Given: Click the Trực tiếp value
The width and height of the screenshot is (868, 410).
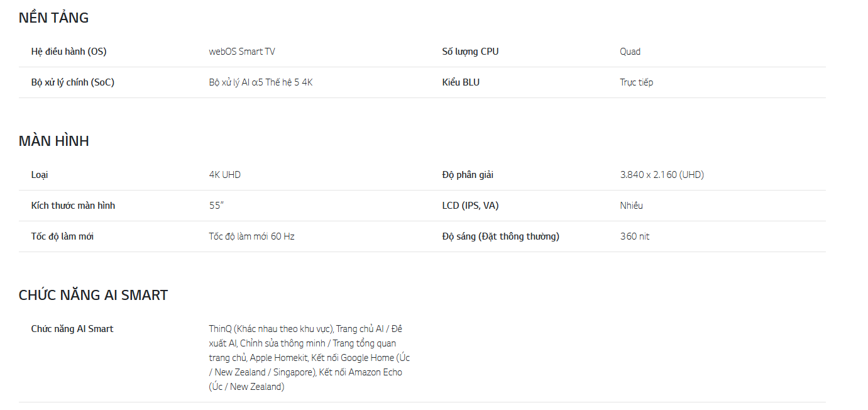Looking at the screenshot, I should [x=636, y=82].
